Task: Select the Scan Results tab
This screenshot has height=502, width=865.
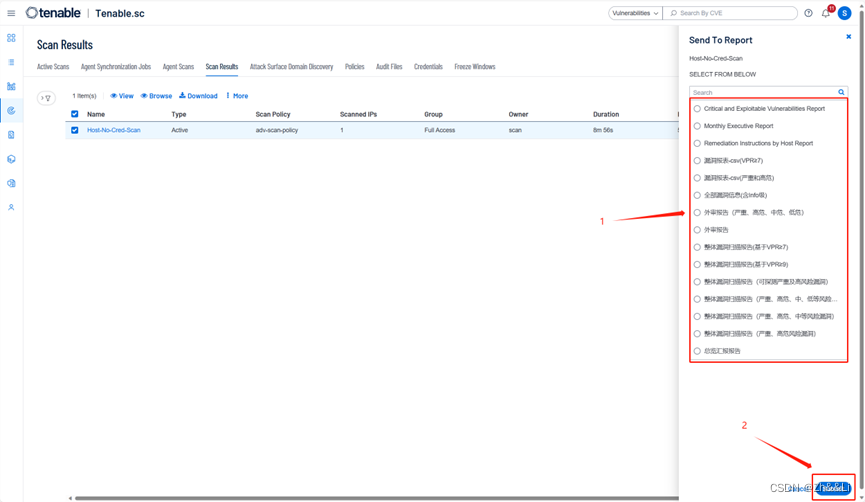Action: click(x=222, y=67)
